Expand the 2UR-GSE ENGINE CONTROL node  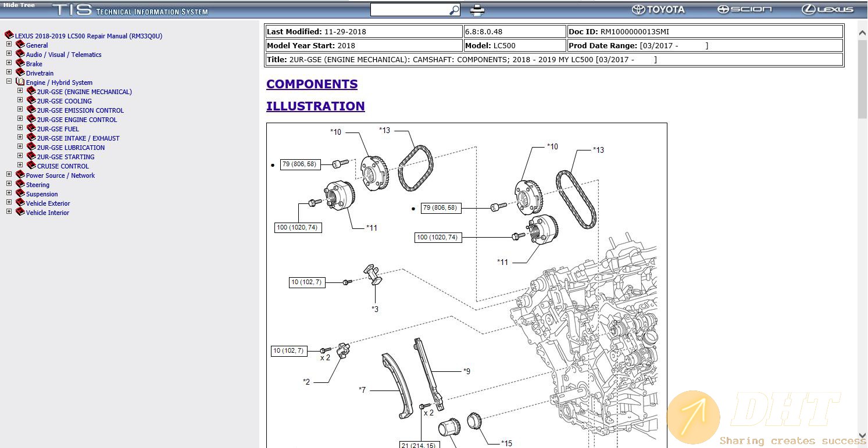pos(20,119)
